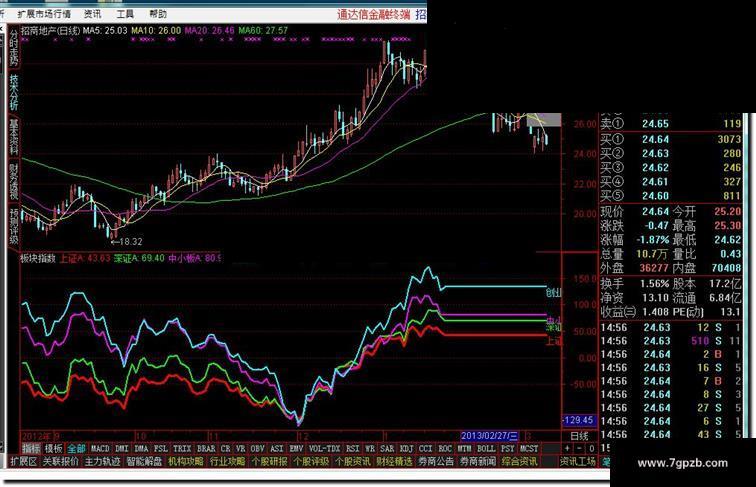
Task: Open the 关联报价 tab
Action: tap(60, 461)
